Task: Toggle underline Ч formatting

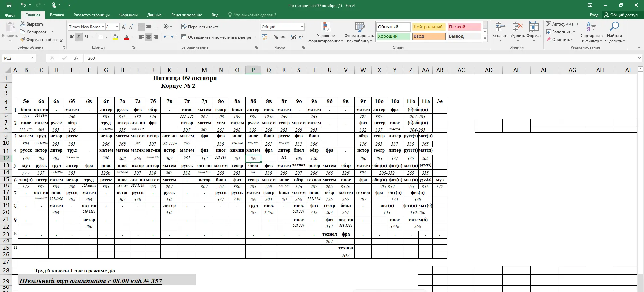Action: 87,37
